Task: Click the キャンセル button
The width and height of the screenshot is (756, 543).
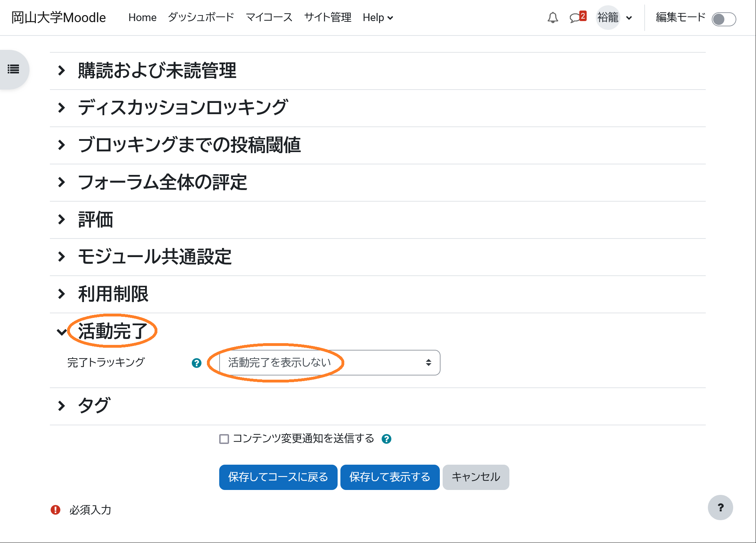Action: [x=476, y=477]
